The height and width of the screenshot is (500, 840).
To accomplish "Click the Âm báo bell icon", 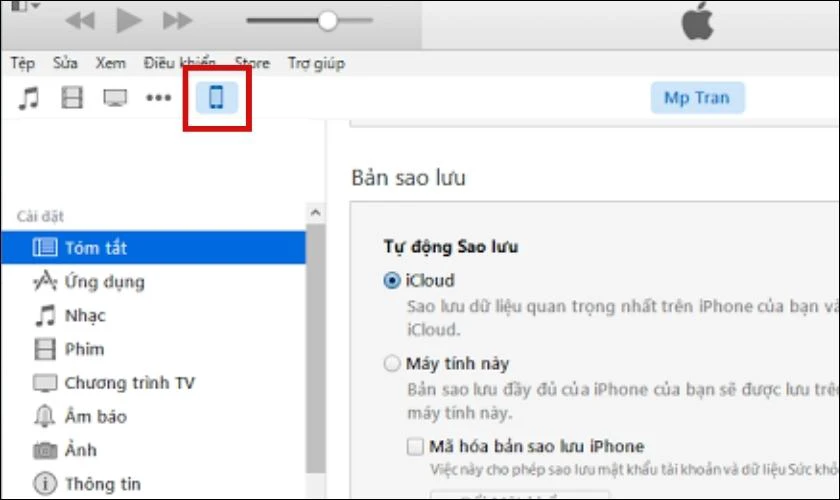I will tap(44, 416).
